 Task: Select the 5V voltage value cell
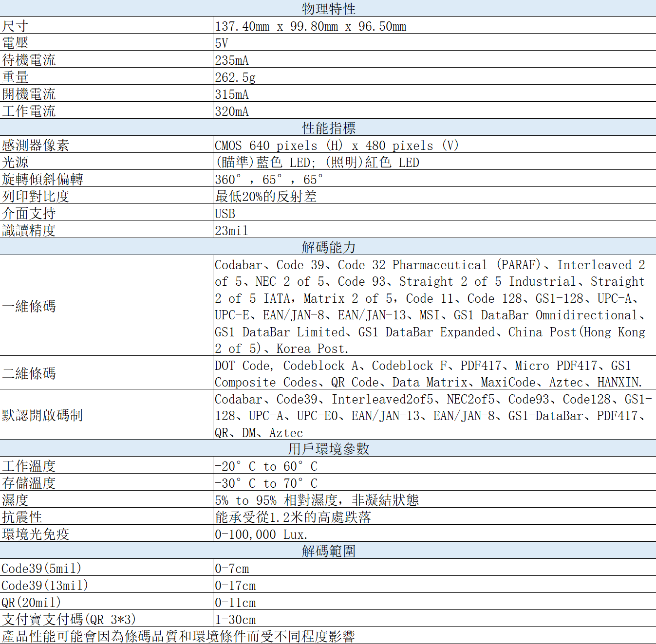222,43
